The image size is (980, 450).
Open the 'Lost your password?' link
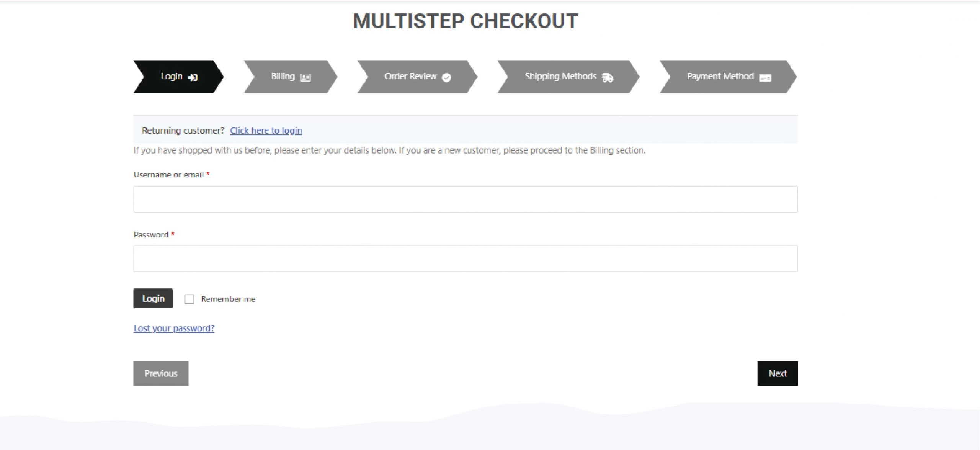tap(174, 328)
